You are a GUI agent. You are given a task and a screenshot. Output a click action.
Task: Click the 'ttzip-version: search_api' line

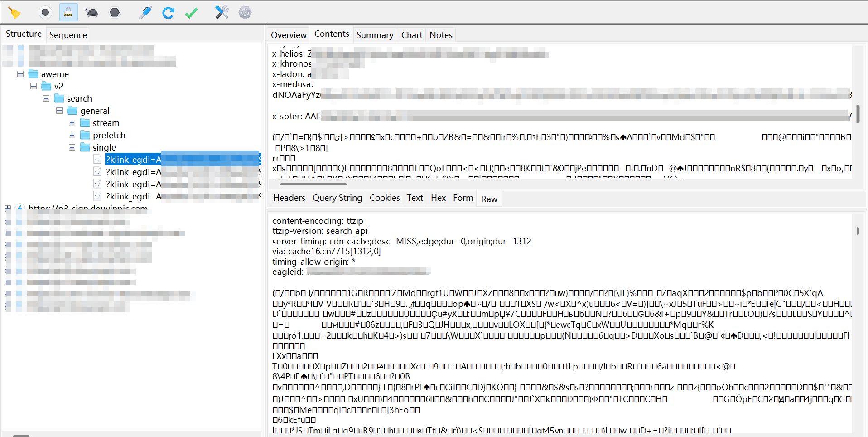coord(320,231)
